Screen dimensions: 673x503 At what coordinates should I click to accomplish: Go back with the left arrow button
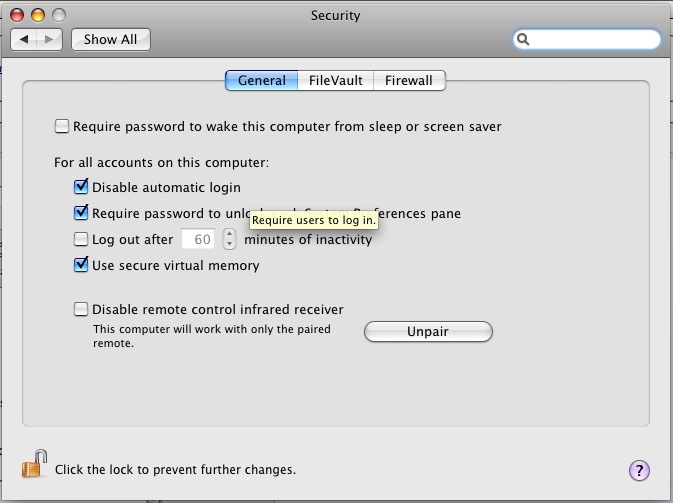pos(24,39)
